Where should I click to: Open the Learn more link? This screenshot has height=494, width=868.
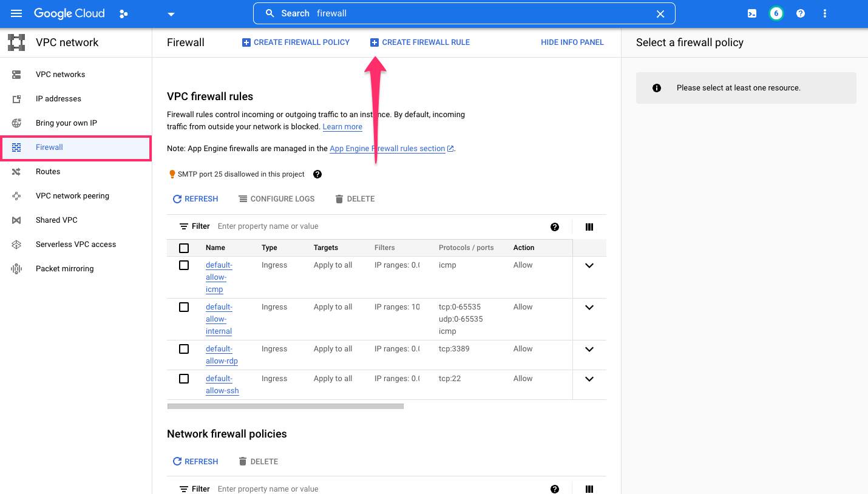(x=342, y=126)
